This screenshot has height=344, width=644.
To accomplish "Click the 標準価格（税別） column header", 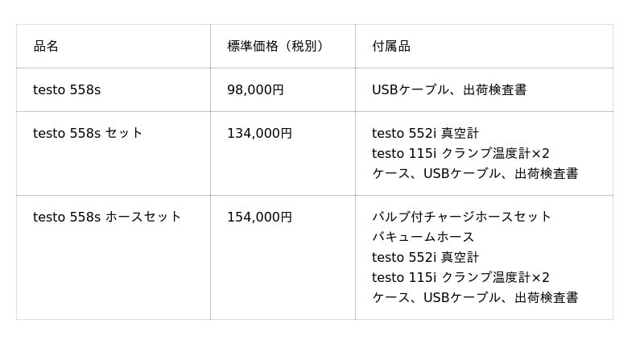I will click(278, 47).
